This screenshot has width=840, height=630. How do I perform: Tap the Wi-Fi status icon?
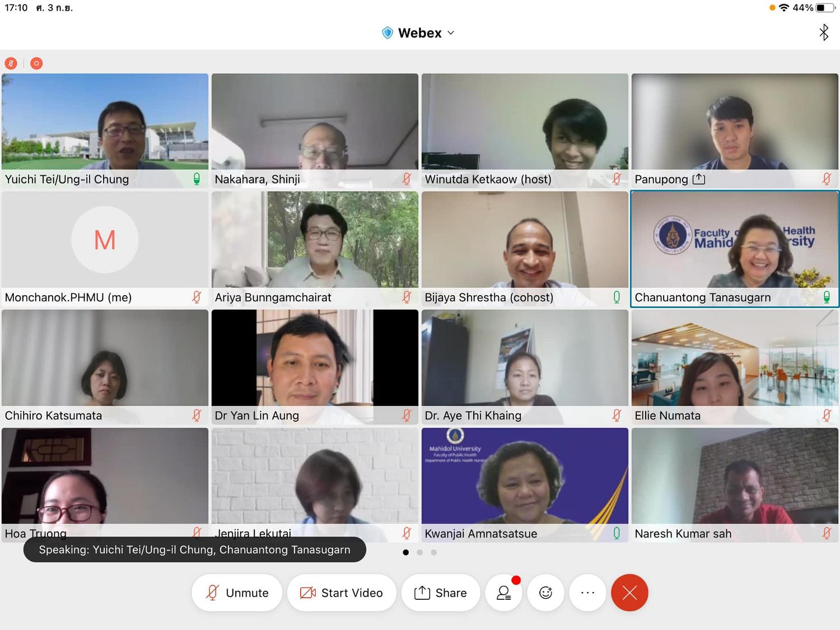(x=784, y=8)
